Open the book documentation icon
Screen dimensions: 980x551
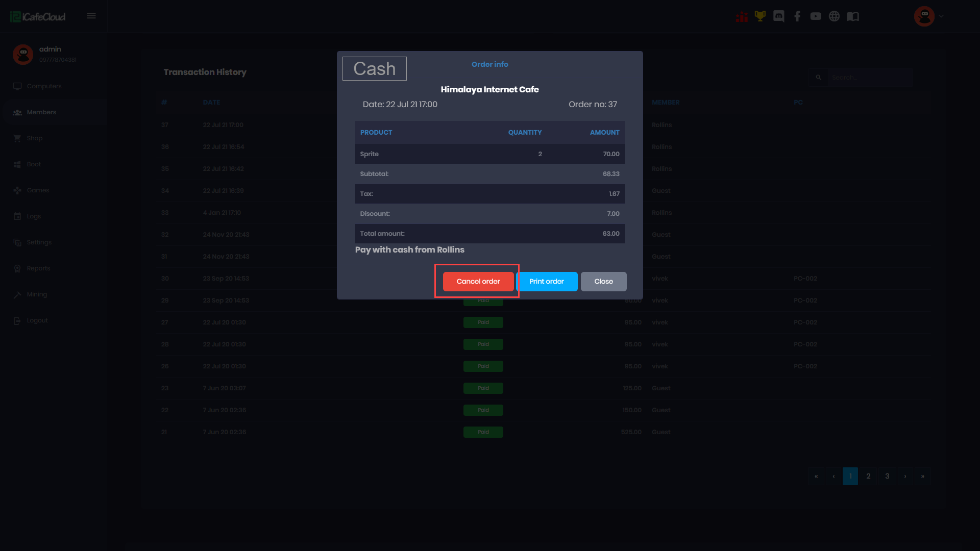(853, 16)
